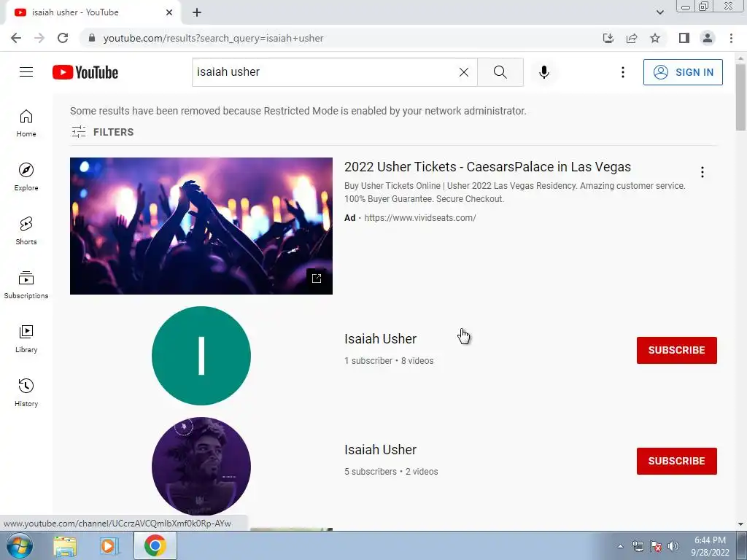
Task: Close the isaiah usher YouTube tab
Action: tap(169, 12)
